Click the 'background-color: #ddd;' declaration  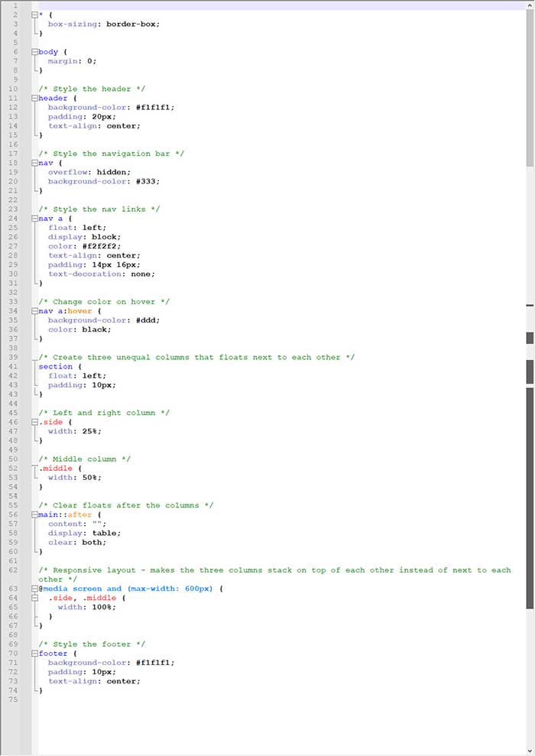click(x=104, y=320)
